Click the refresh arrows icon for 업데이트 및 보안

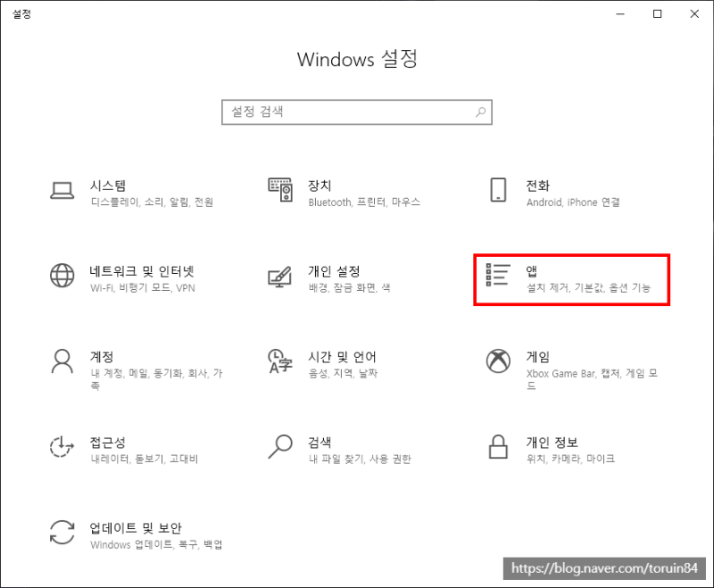pos(62,532)
